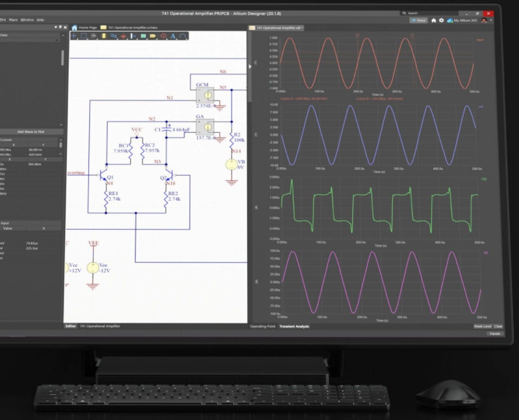
Task: Switch to 741 Operational Amplifier.schdoc tab
Action: pos(129,27)
